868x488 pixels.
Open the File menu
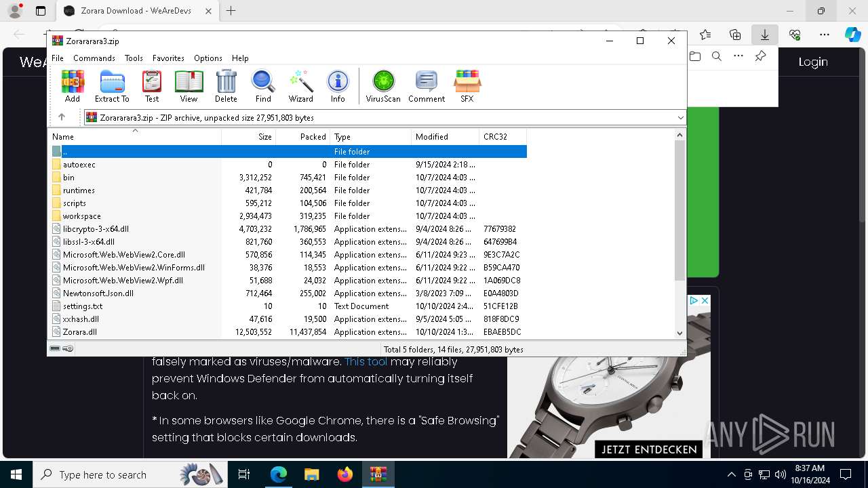click(x=58, y=58)
